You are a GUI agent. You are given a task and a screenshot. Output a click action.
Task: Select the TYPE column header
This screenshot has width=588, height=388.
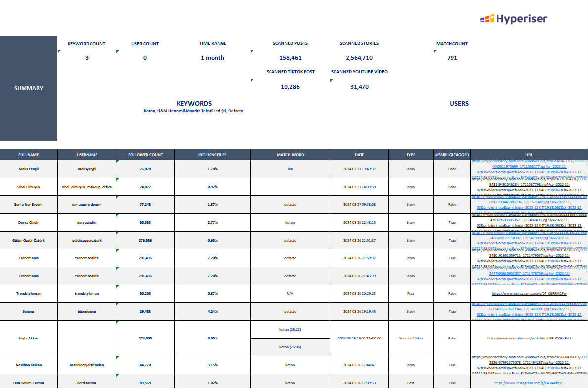[x=410, y=155]
